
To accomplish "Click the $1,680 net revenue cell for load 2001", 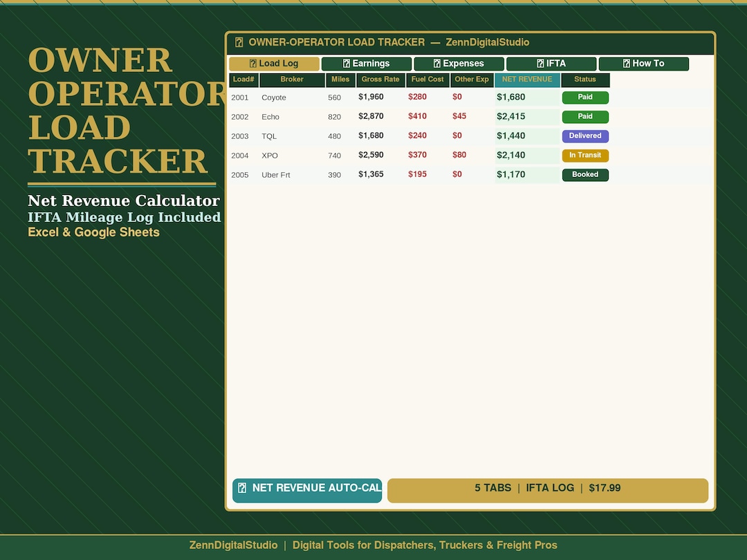I will pyautogui.click(x=527, y=97).
